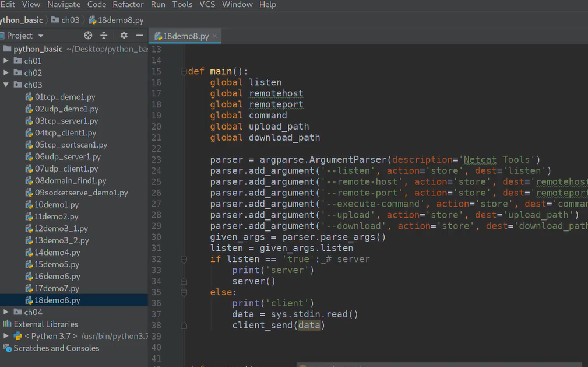Open the VCS menu
This screenshot has height=367, width=588.
tap(207, 5)
